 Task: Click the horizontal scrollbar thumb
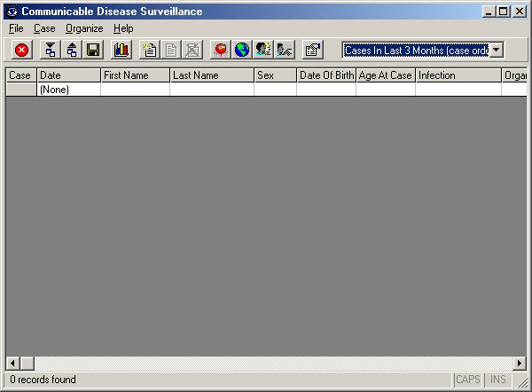coord(27,364)
